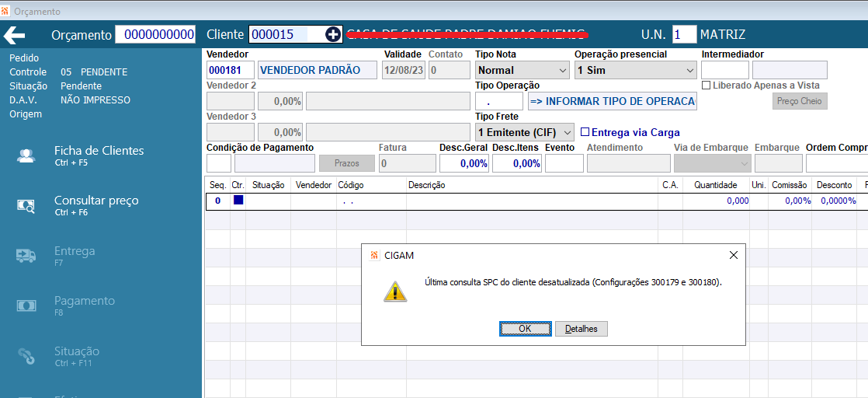The image size is (868, 398).
Task: Click the VENDEDOR PADRÃO name field
Action: pos(318,71)
